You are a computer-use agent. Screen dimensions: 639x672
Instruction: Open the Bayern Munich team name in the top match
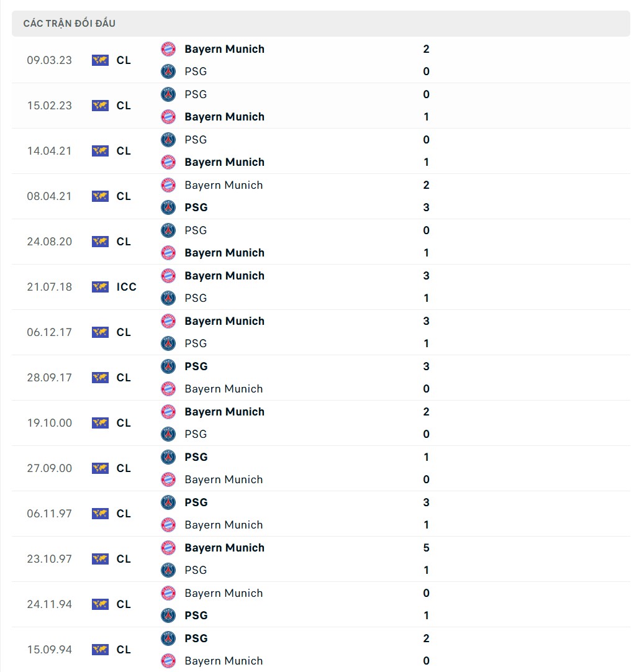coord(224,49)
